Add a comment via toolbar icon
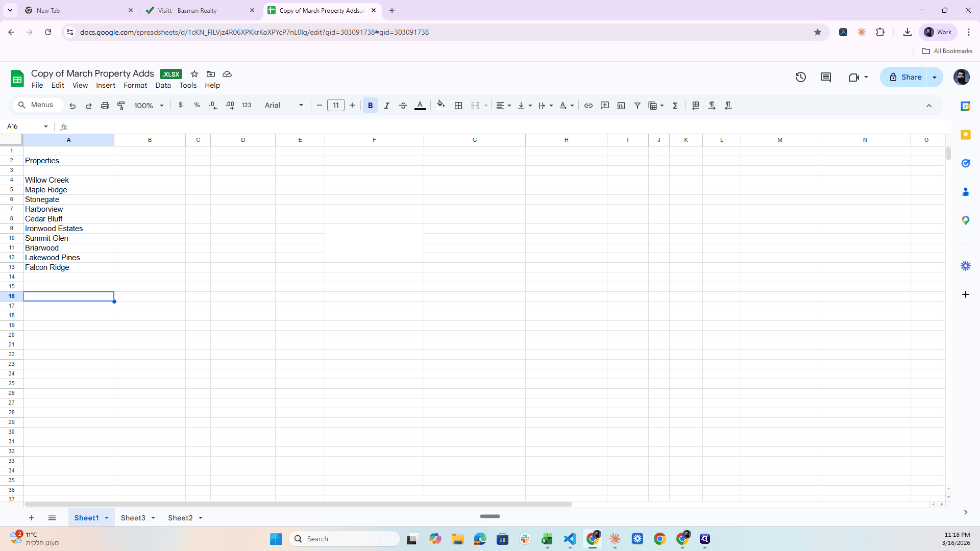980x551 pixels. pos(605,106)
